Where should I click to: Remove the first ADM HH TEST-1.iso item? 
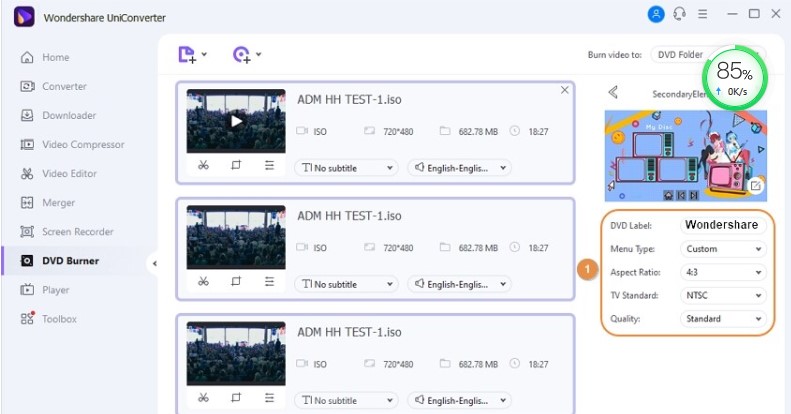coord(564,90)
